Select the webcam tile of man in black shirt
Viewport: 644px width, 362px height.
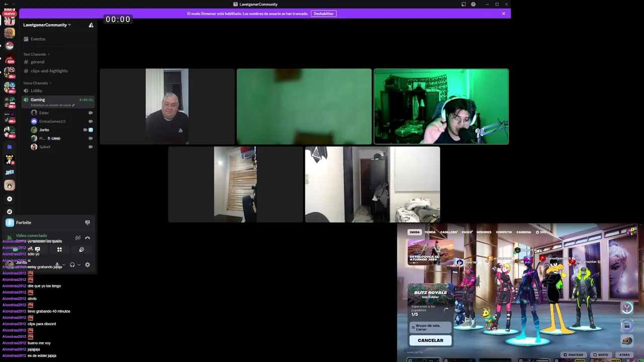[167, 107]
